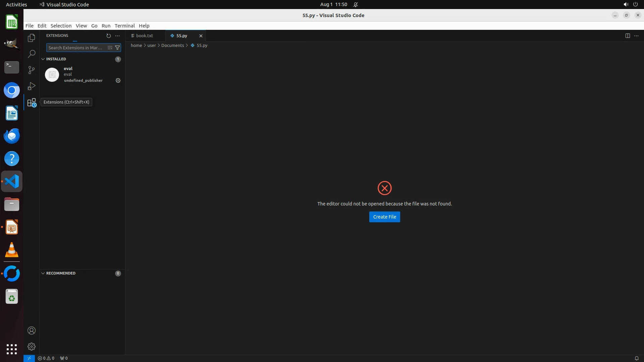Click the Create File button
This screenshot has height=362, width=644.
[x=384, y=217]
